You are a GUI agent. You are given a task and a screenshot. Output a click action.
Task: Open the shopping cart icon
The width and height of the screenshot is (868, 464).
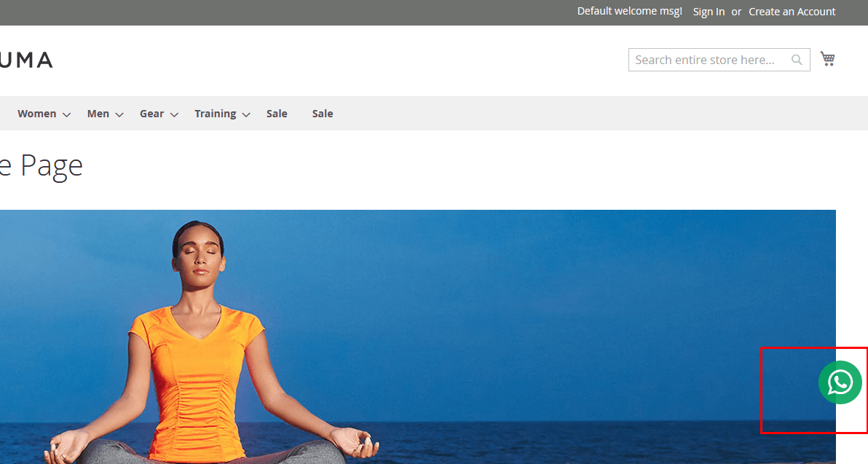pyautogui.click(x=828, y=59)
